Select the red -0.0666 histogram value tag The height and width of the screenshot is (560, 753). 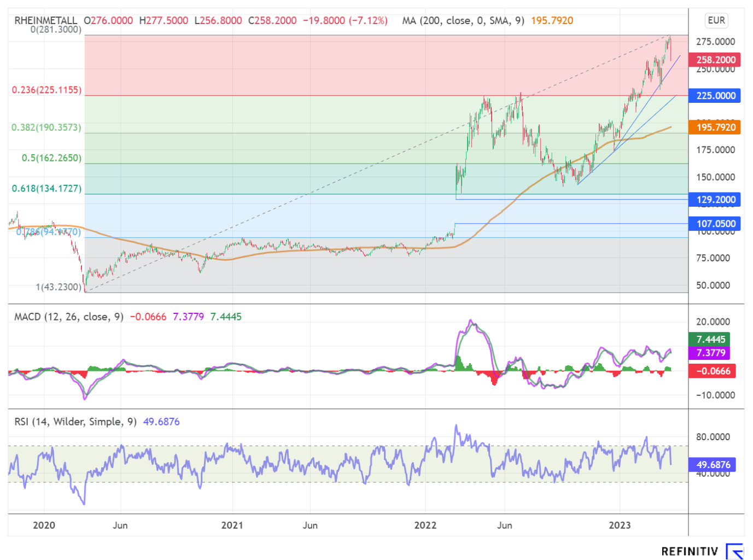tap(713, 371)
